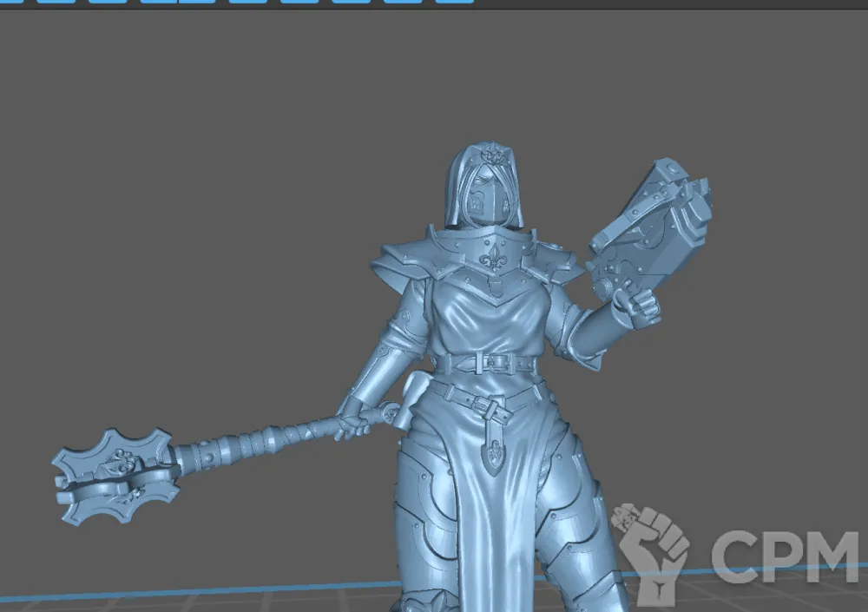This screenshot has width=868, height=612.
Task: Click the last blue toolbar button in the top row
Action: 455,2
